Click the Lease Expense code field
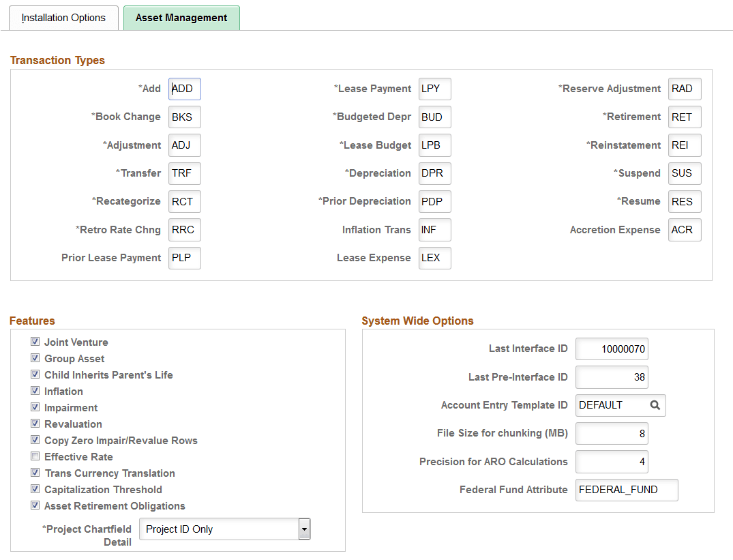The height and width of the screenshot is (560, 733). 434,258
